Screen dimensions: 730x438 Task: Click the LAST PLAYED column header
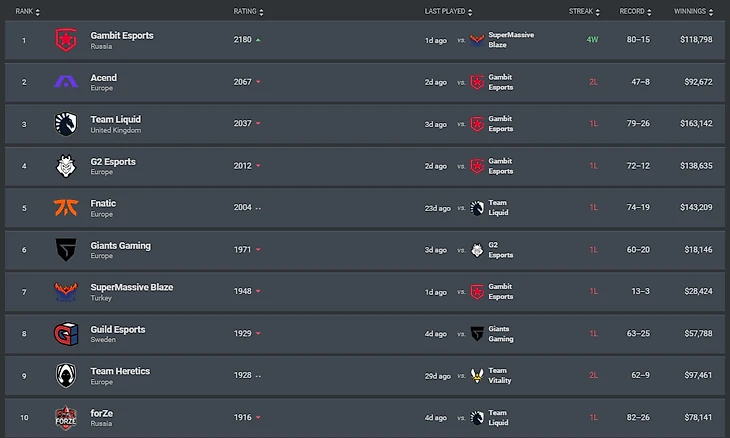tap(445, 10)
